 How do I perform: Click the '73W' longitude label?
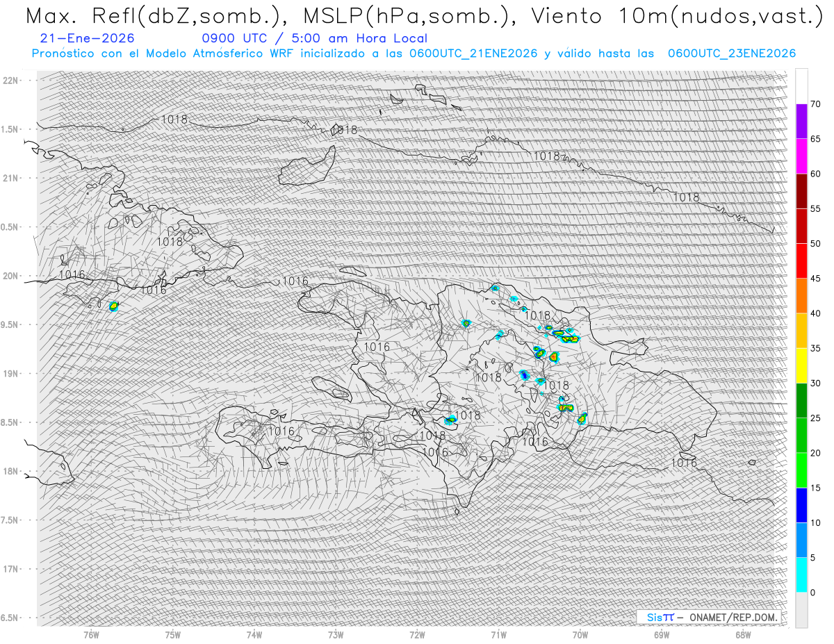336,635
